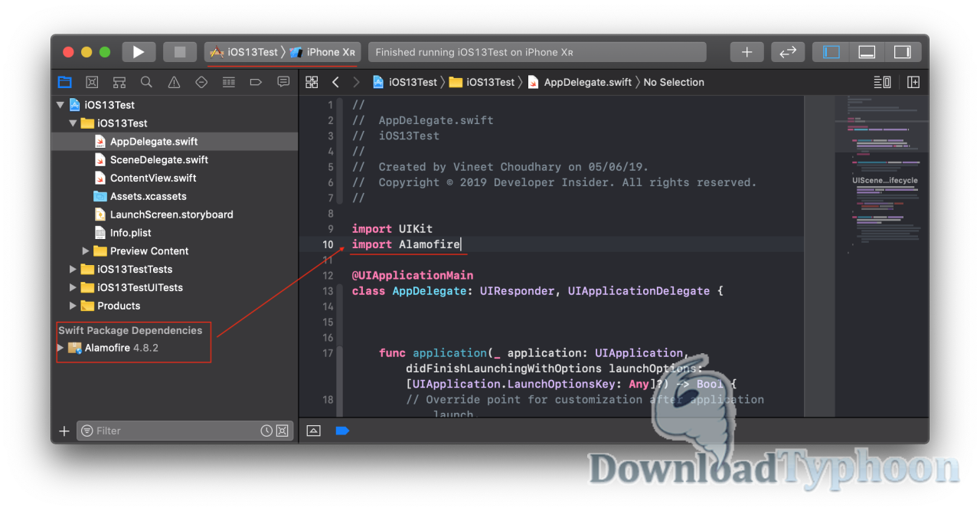
Task: Select Info.plist file
Action: pos(131,233)
